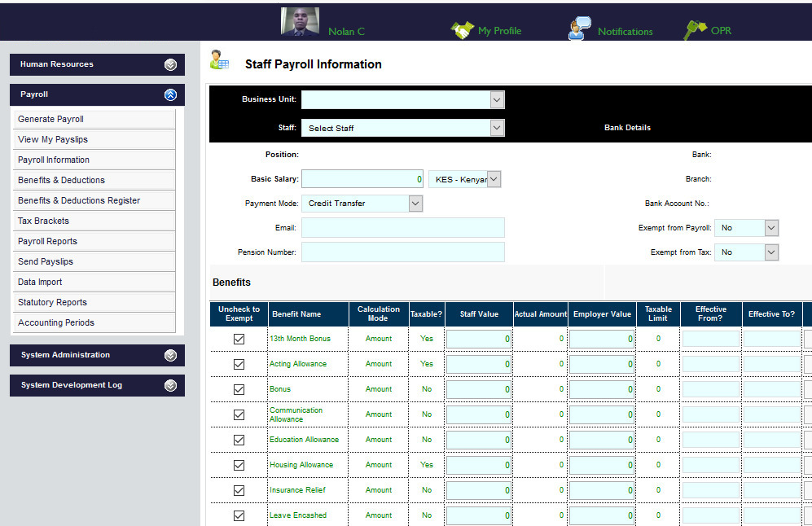The width and height of the screenshot is (812, 526).
Task: Collapse the Payroll sidebar section
Action: pos(170,94)
